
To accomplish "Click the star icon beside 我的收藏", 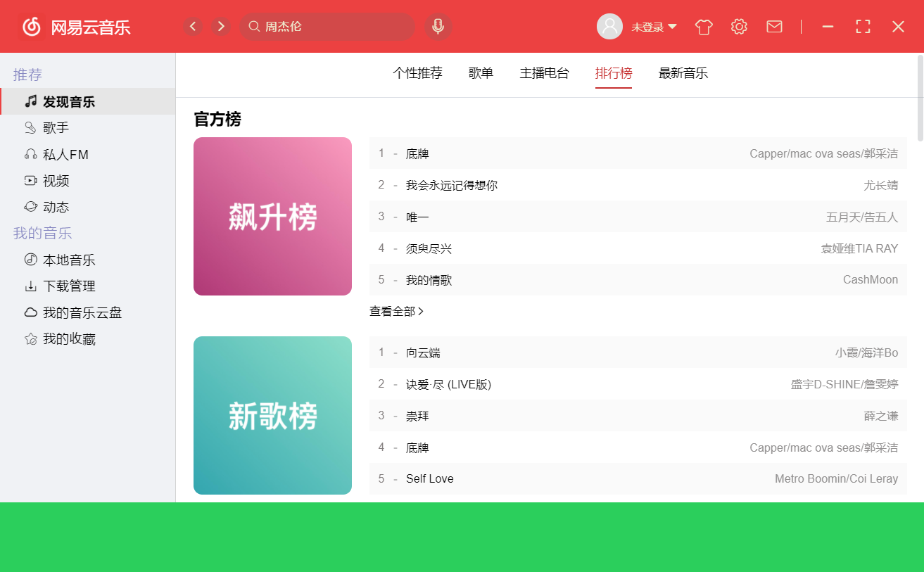I will pos(30,339).
